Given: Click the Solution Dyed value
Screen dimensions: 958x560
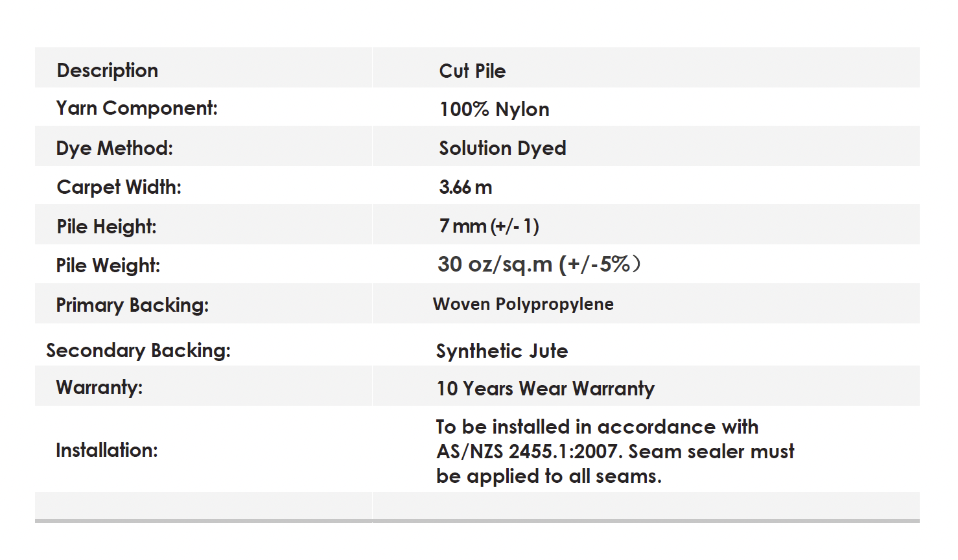Looking at the screenshot, I should (x=502, y=148).
